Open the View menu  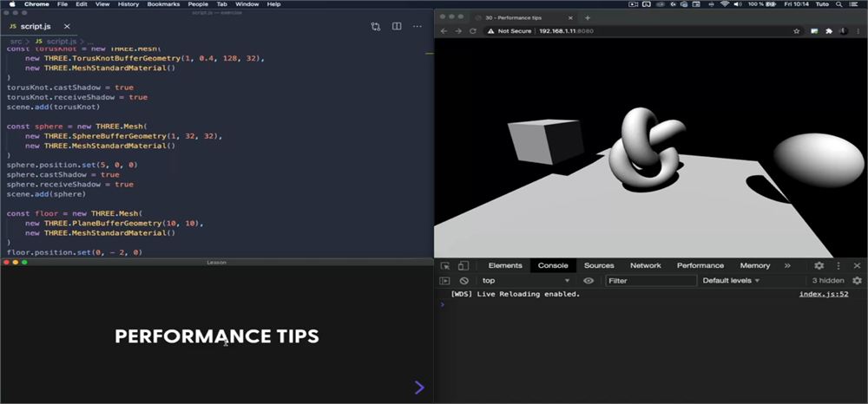(x=102, y=3)
